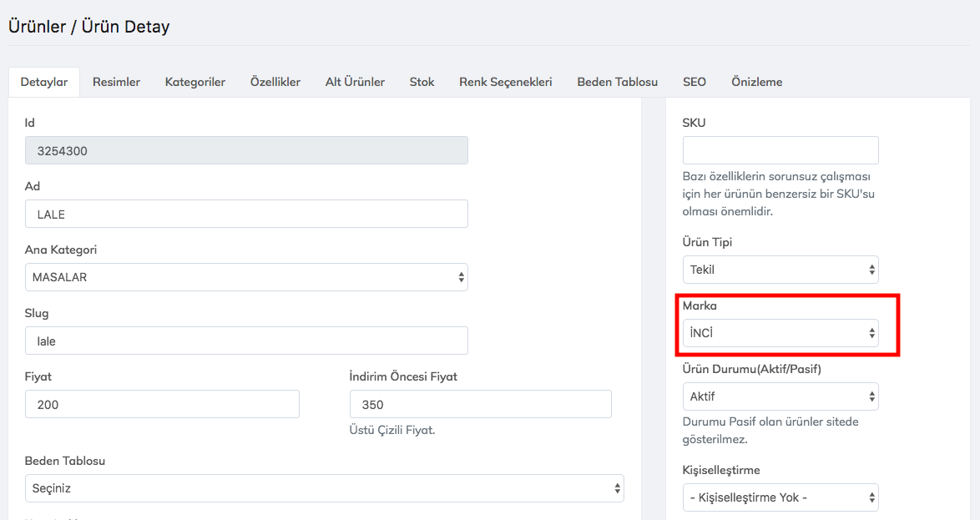The height and width of the screenshot is (520, 980).
Task: Focus the empty SKU input field
Action: [x=780, y=150]
